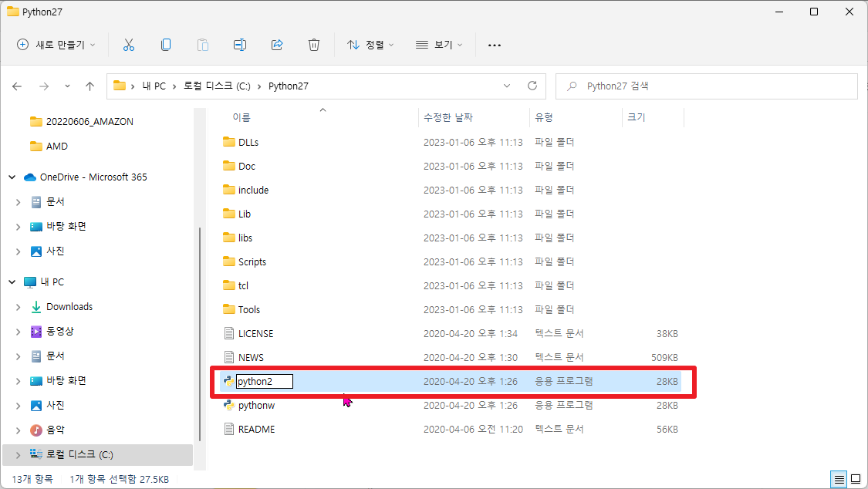Click the pythonw application icon
This screenshot has width=868, height=489.
[228, 405]
